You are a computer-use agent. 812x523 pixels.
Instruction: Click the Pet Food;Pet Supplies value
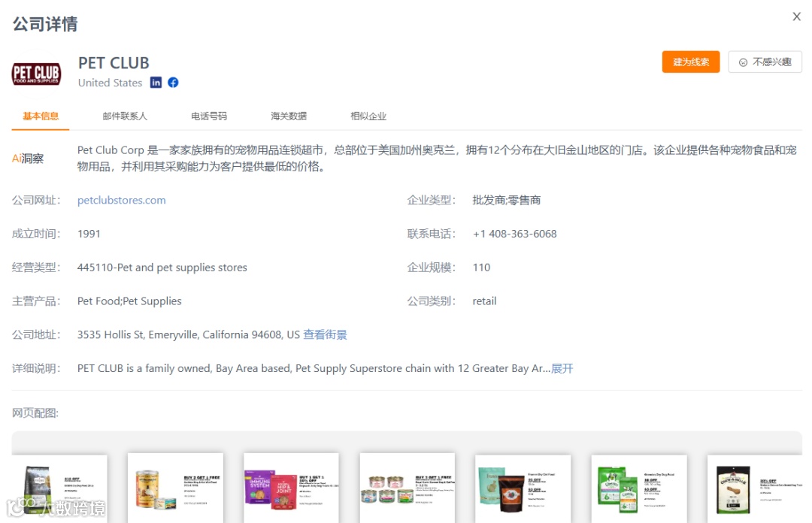pyautogui.click(x=129, y=301)
